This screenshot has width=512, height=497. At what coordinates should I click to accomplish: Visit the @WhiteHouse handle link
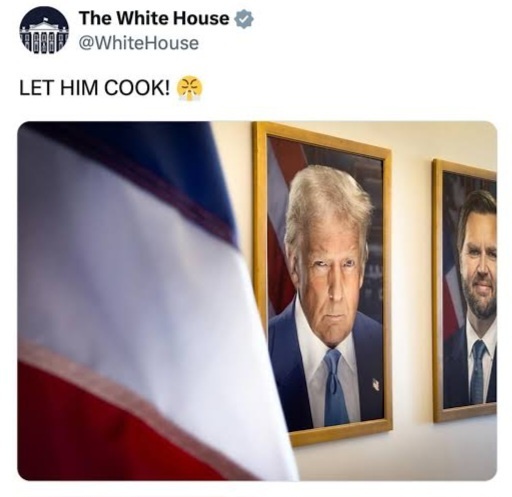coord(139,44)
